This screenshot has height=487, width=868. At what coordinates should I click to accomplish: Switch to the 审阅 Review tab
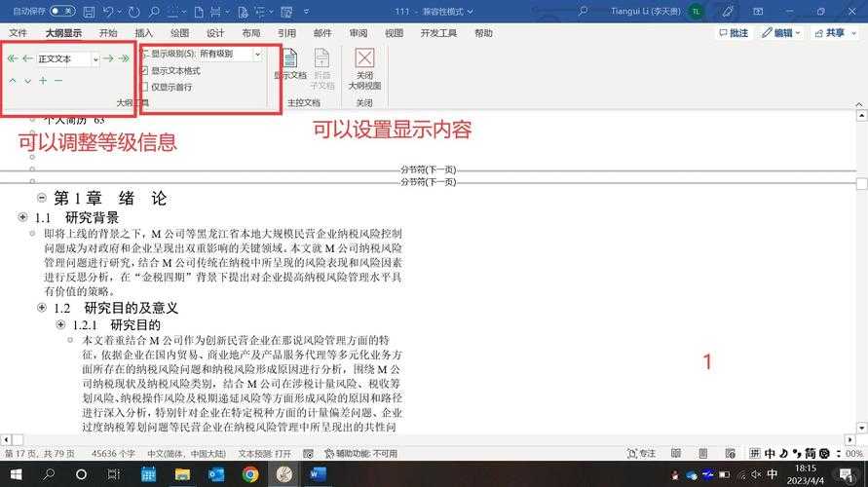tap(359, 33)
